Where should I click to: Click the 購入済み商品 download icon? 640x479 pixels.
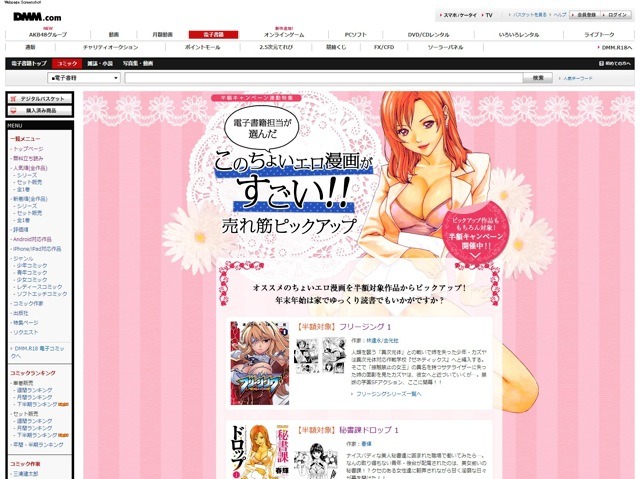point(13,111)
